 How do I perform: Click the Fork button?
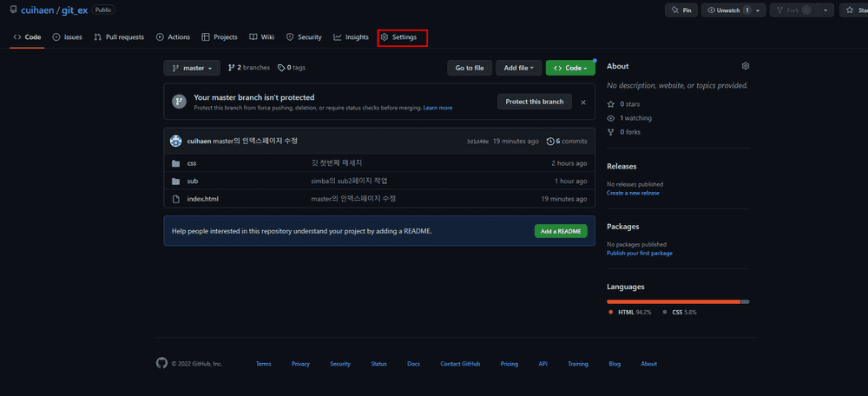coord(794,10)
